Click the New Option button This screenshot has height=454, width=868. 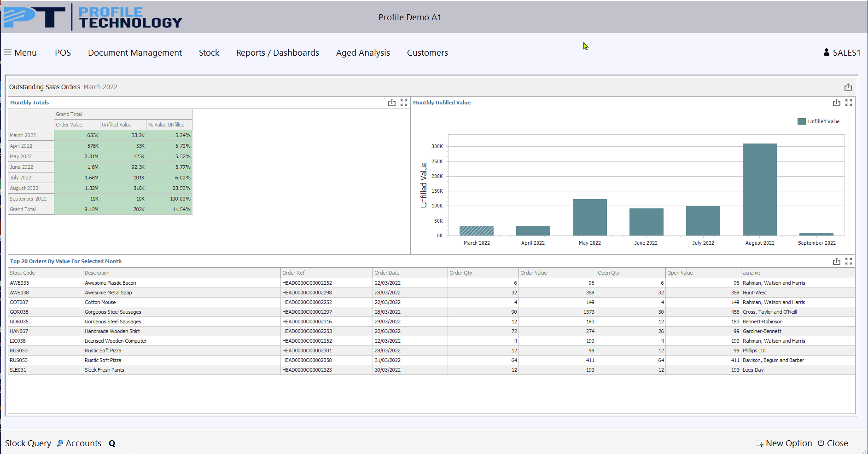(784, 443)
